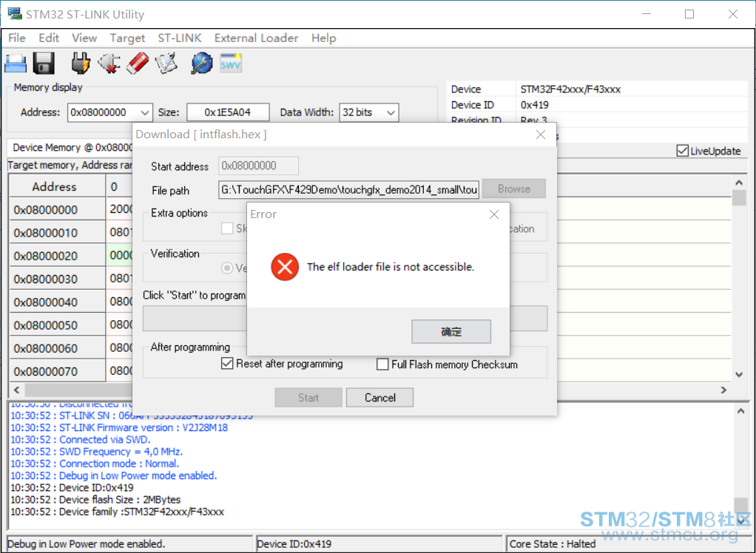
Task: Select the Verification radio button
Action: point(226,268)
